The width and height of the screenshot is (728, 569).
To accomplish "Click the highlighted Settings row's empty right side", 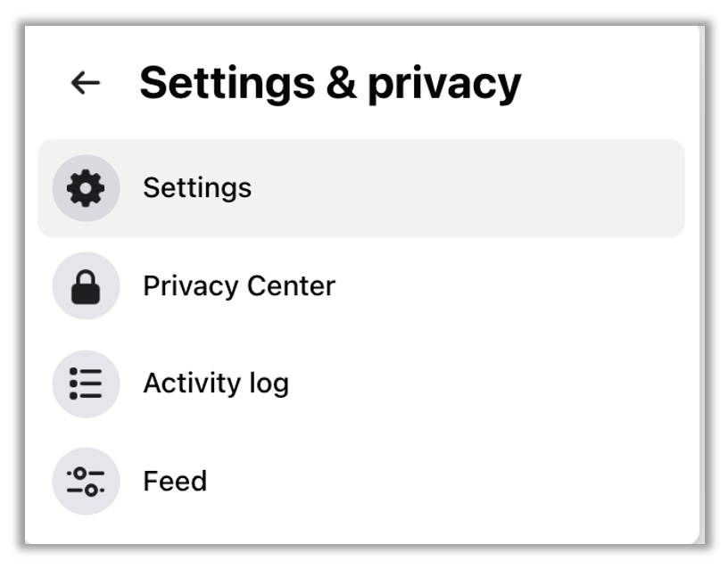I will pyautogui.click(x=510, y=188).
